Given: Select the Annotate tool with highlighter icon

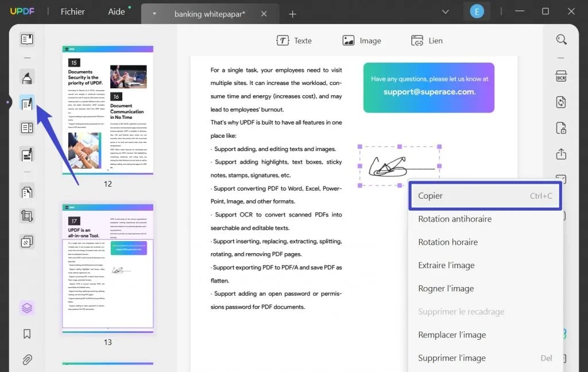Looking at the screenshot, I should (26, 77).
